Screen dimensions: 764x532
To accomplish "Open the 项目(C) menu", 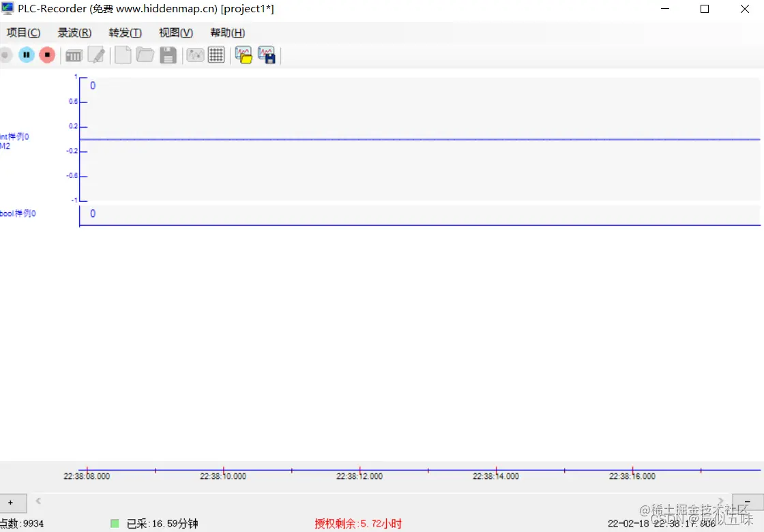I will (23, 33).
